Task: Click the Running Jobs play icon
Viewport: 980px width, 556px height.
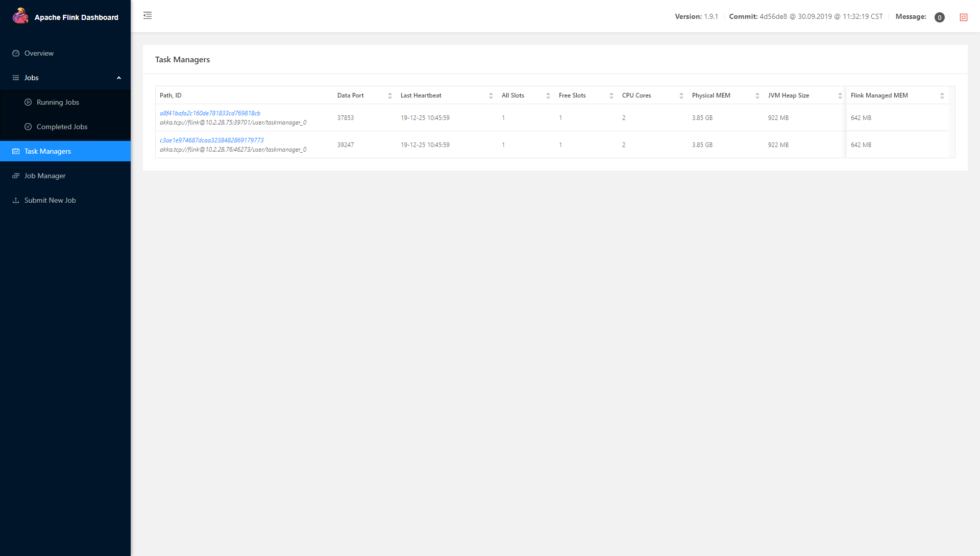Action: (28, 102)
